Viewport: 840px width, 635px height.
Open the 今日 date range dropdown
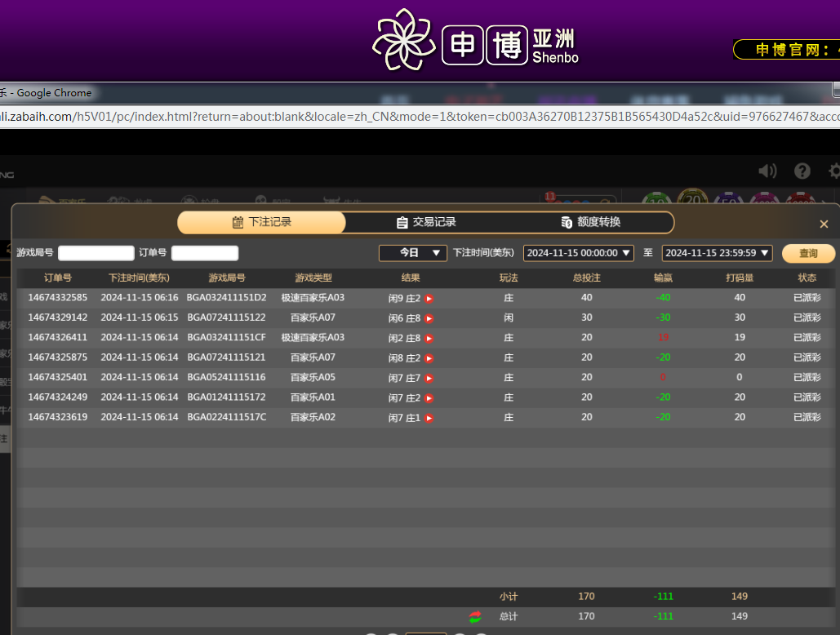click(x=413, y=253)
